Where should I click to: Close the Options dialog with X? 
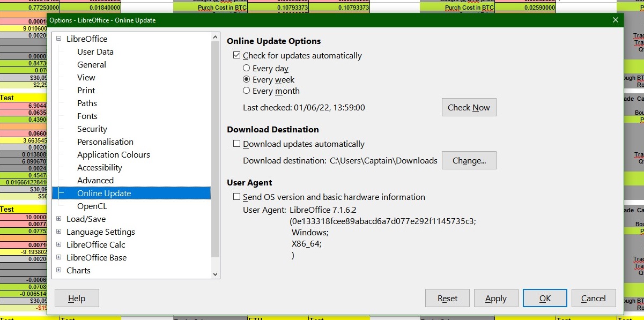[616, 20]
